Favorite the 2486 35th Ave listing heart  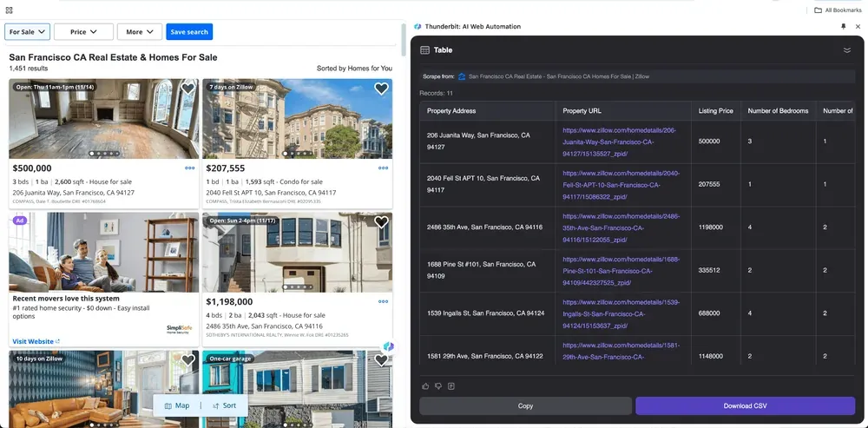click(x=381, y=222)
